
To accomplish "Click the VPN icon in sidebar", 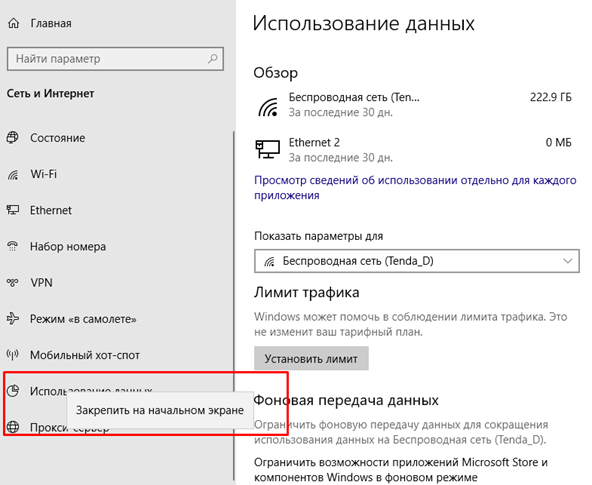I will point(12,282).
